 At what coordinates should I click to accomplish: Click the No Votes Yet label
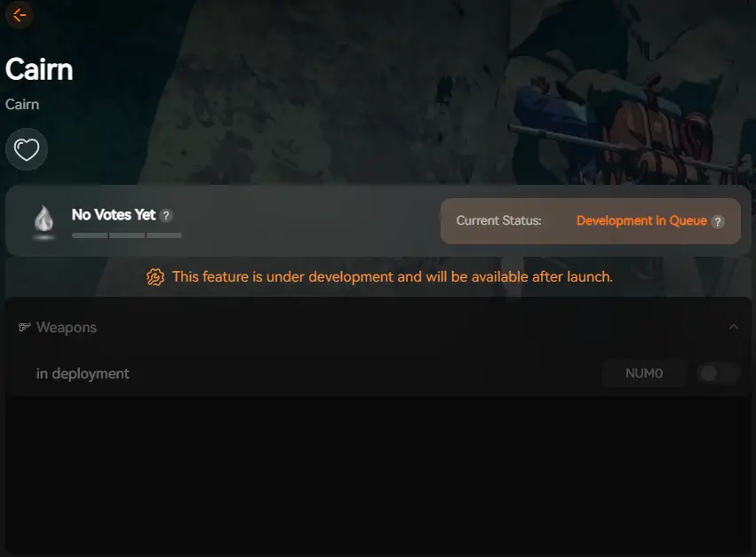114,215
